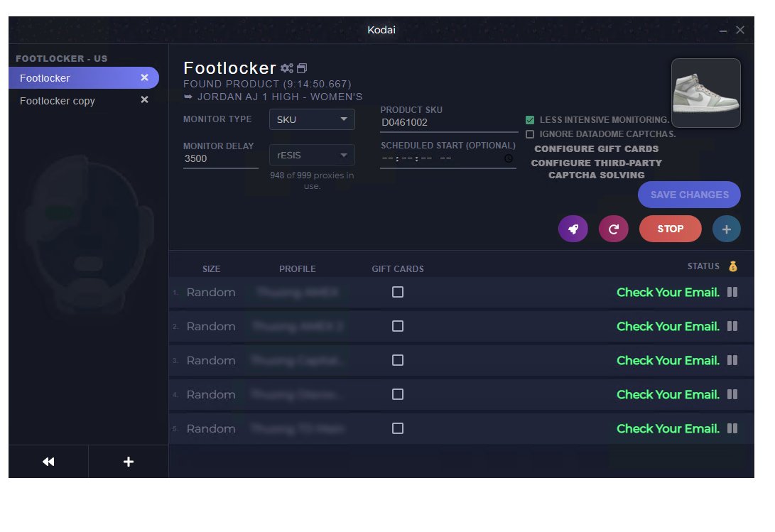This screenshot has width=775, height=532.
Task: Click Random size in task row 2
Action: coord(211,327)
